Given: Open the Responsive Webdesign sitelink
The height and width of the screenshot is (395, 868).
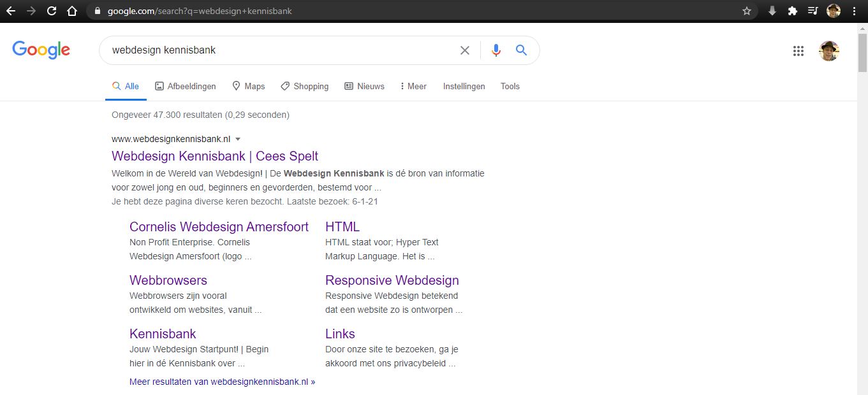Looking at the screenshot, I should pos(392,280).
